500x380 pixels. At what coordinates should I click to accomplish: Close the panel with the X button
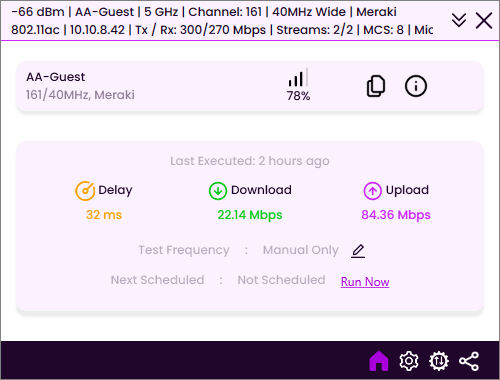click(484, 21)
